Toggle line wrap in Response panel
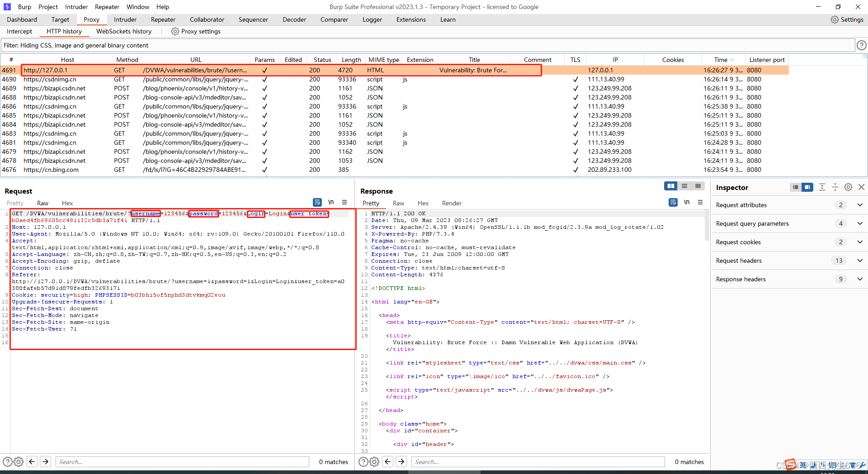Image resolution: width=868 pixels, height=474 pixels. point(673,202)
